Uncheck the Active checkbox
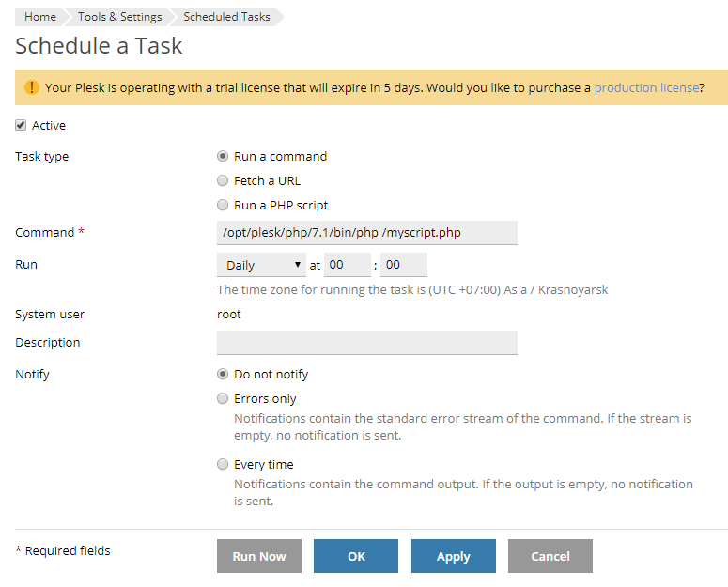Image resolution: width=728 pixels, height=587 pixels. tap(21, 125)
